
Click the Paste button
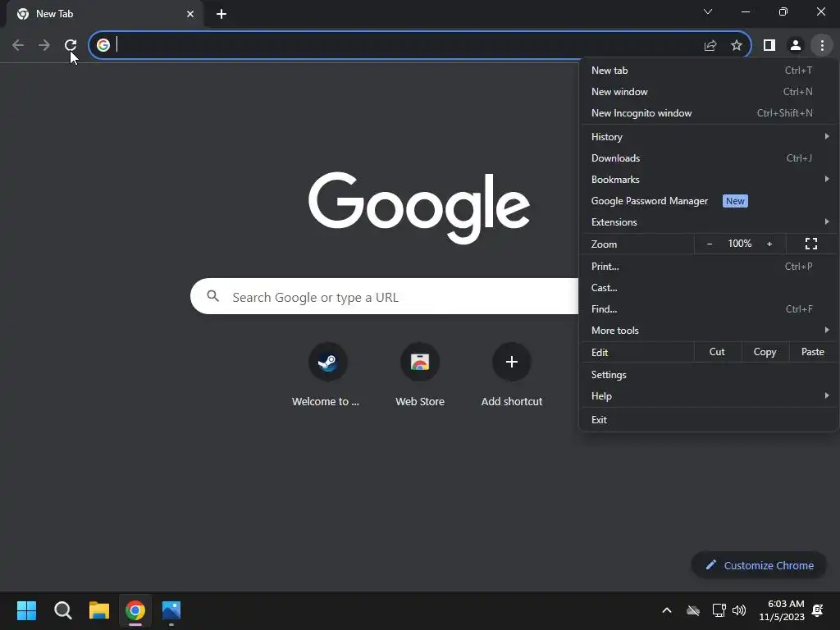813,352
